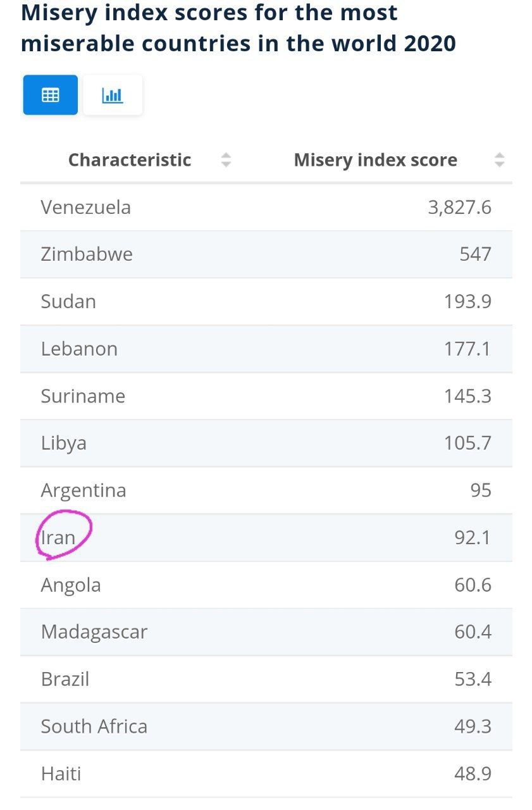Click the Characteristic column header
Viewport: 532px width, 810px height.
pos(130,160)
